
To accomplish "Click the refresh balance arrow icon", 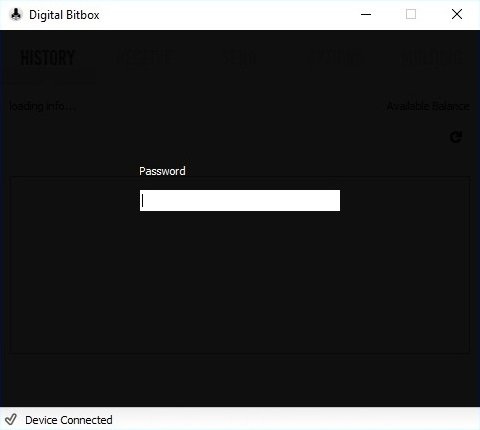I will 456,137.
